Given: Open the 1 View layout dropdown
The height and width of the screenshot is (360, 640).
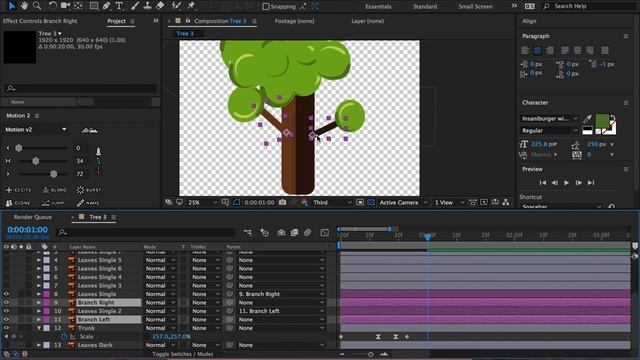Looking at the screenshot, I should tap(449, 202).
